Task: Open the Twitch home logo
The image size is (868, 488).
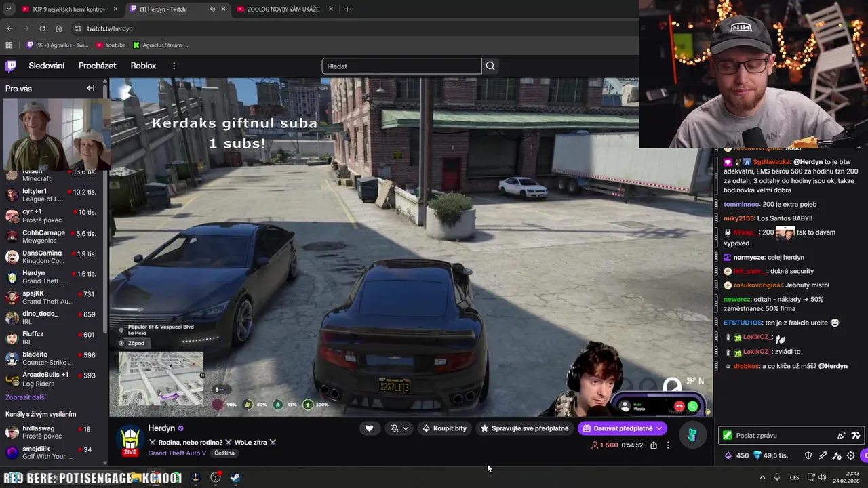Action: pos(11,66)
